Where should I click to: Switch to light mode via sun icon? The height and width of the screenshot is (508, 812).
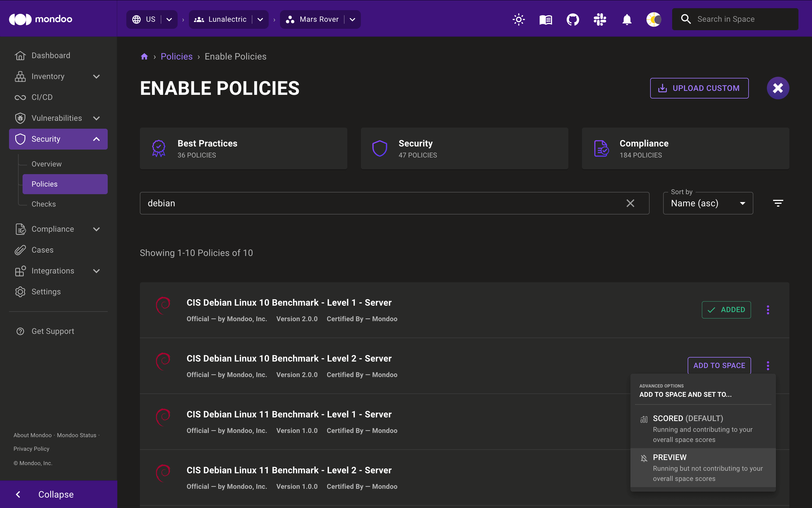click(x=519, y=19)
